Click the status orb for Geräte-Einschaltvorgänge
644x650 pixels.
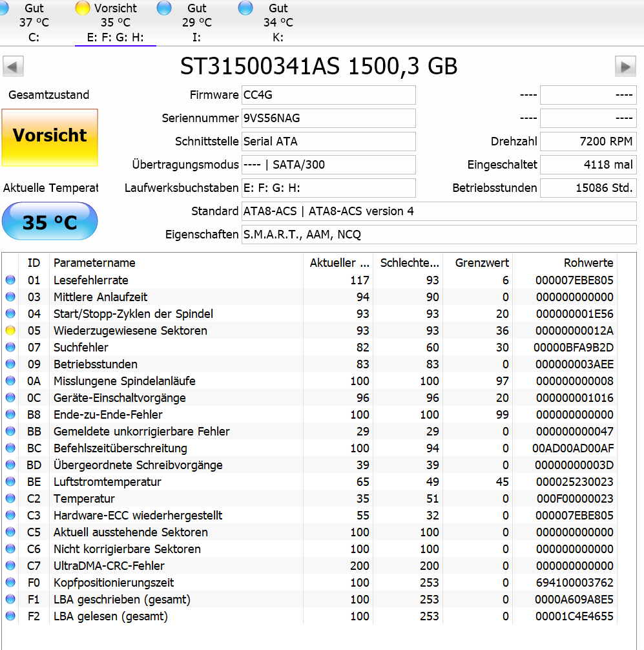(x=10, y=397)
